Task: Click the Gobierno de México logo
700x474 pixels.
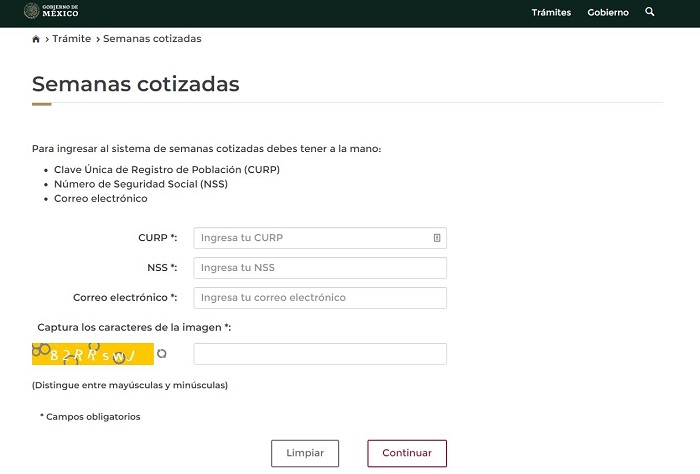Action: pos(51,12)
